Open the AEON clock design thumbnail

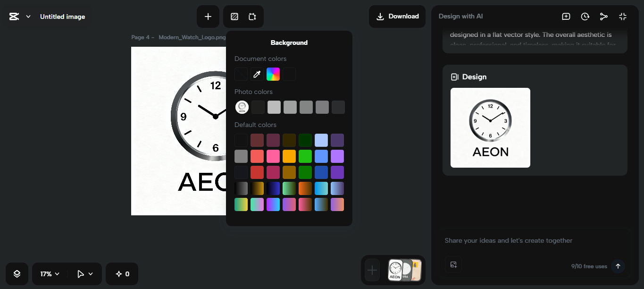point(490,127)
